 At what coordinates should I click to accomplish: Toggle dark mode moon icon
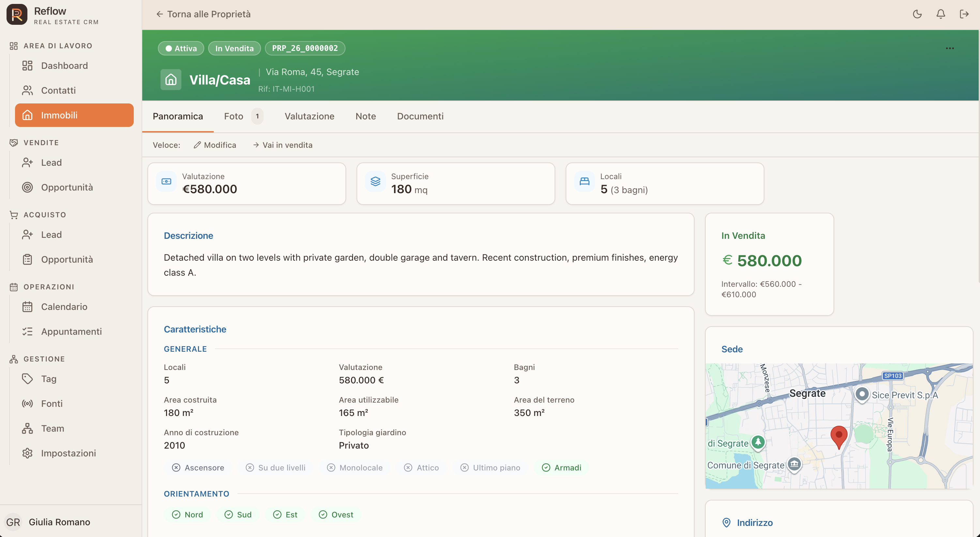tap(917, 14)
